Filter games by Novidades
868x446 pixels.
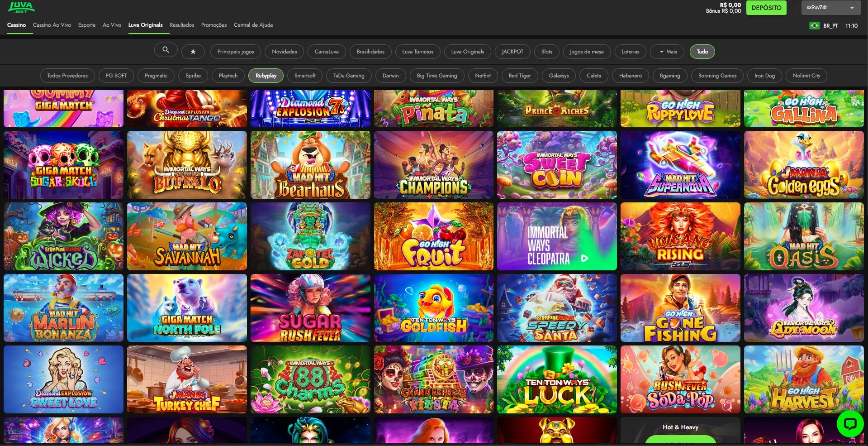[285, 52]
